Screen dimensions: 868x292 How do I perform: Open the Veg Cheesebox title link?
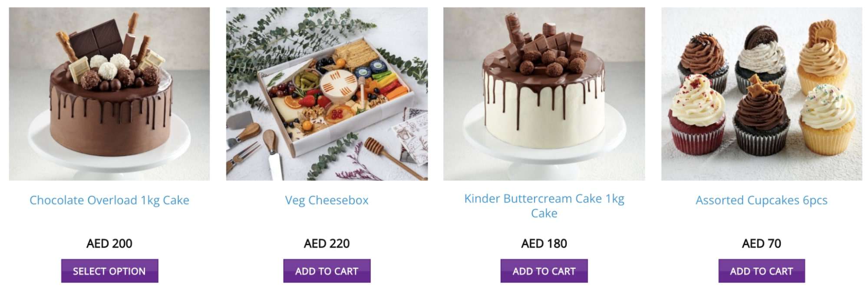pos(327,200)
